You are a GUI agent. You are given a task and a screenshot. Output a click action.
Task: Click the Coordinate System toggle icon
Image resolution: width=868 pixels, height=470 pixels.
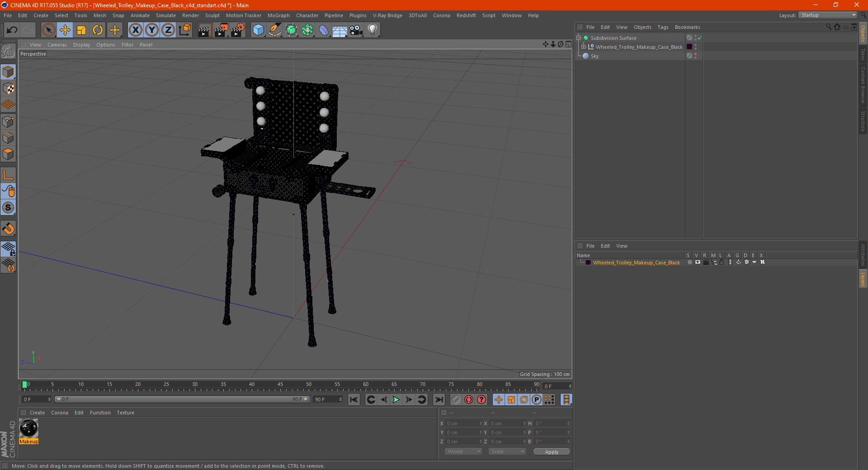coord(184,30)
